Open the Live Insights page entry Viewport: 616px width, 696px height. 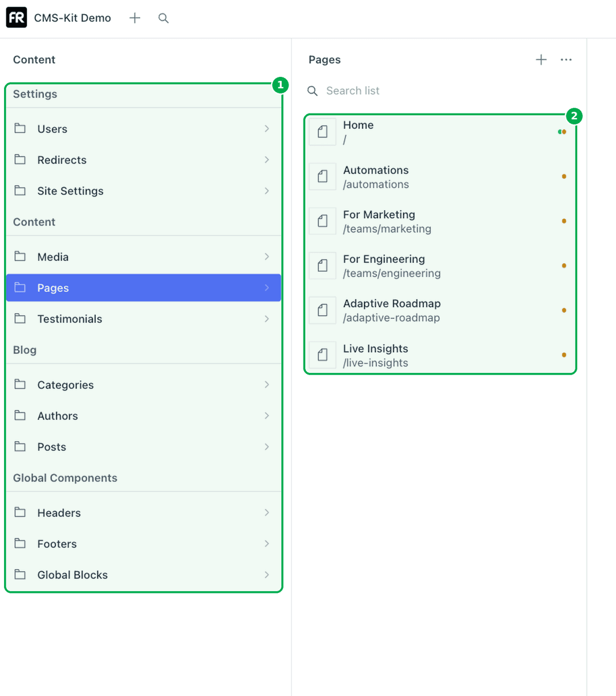coord(440,355)
